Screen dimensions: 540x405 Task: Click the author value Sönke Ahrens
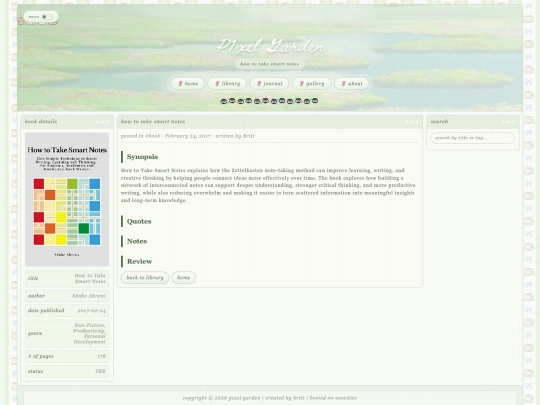(x=89, y=296)
